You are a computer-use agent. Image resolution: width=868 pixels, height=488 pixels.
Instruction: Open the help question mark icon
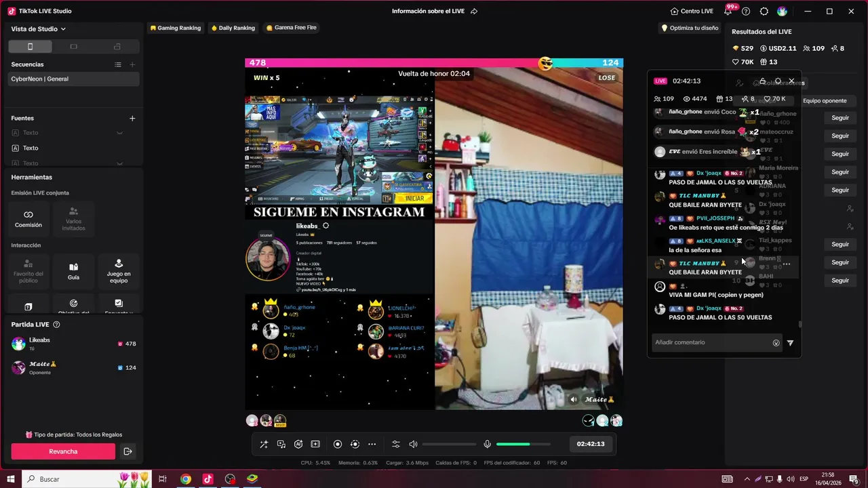tap(746, 11)
